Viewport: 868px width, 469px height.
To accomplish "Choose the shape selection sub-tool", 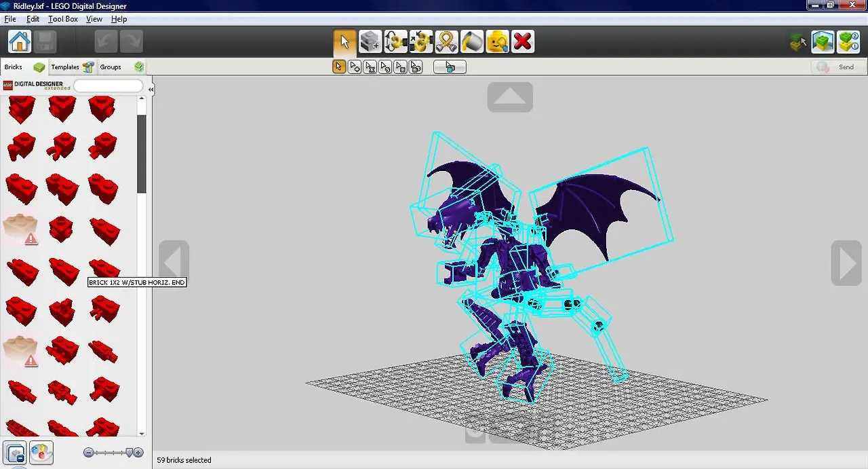I will (401, 67).
